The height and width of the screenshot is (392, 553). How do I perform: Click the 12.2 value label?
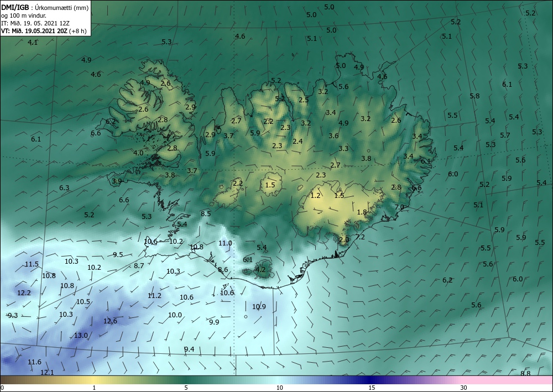[24, 292]
